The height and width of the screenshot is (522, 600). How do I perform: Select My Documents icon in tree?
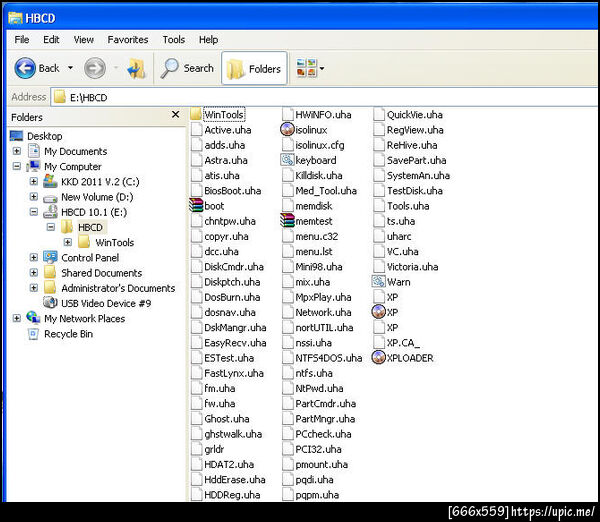34,151
